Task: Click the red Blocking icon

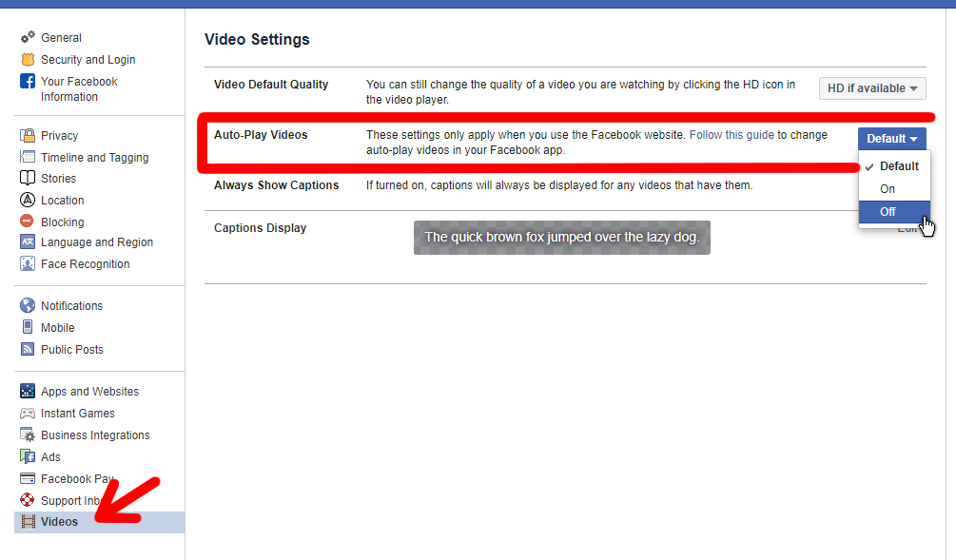Action: coord(27,221)
